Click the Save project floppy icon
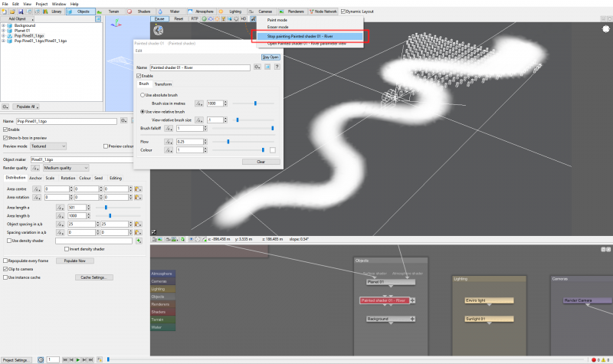 click(x=21, y=11)
